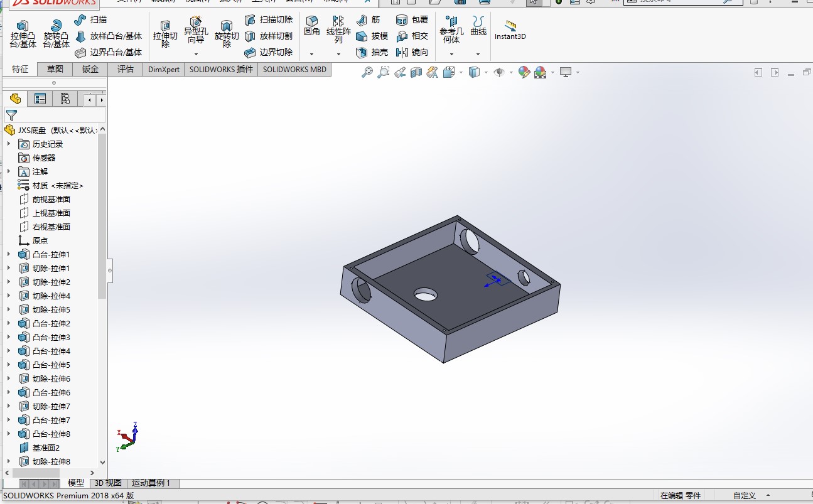The width and height of the screenshot is (813, 504).
Task: Switch to the PropertyManager panel tab
Action: [40, 99]
